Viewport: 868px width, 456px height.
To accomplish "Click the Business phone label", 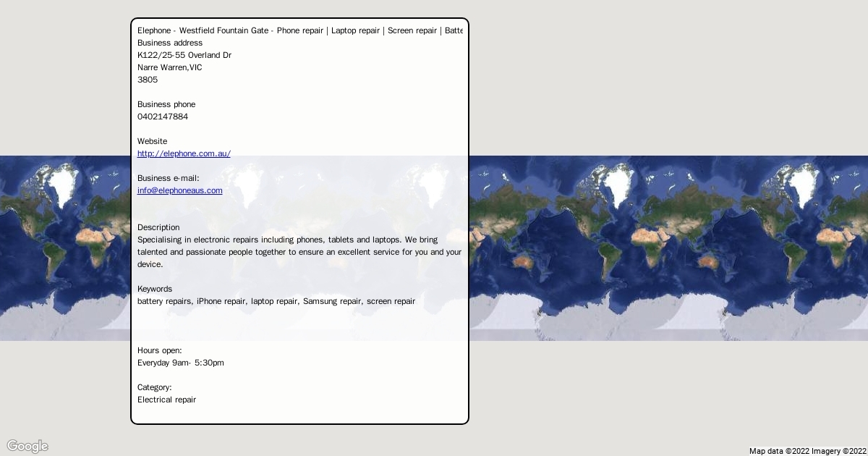I will [166, 104].
